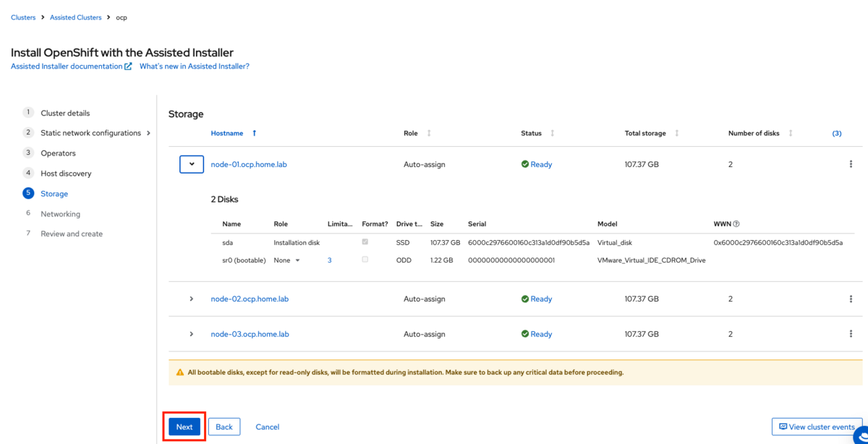Click the Next button
Screen dimensions: 868x444
click(x=184, y=427)
